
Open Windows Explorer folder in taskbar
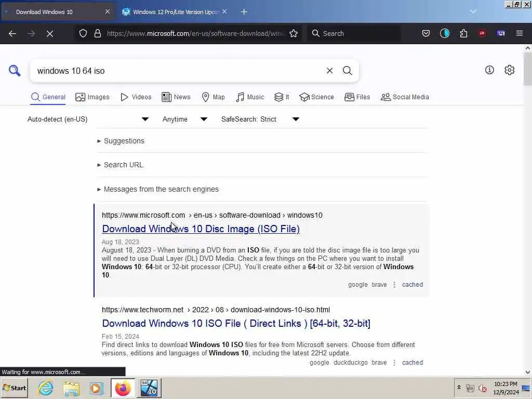point(71,388)
